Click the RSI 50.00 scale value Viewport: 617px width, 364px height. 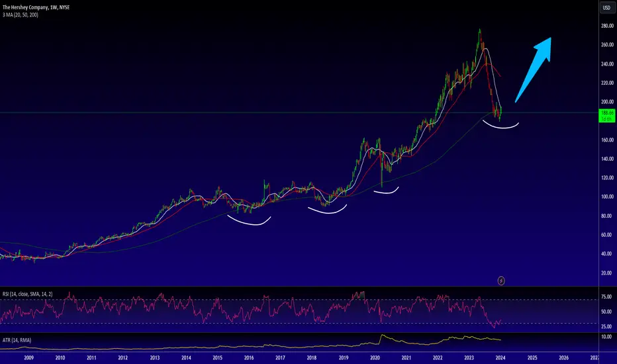coord(608,312)
